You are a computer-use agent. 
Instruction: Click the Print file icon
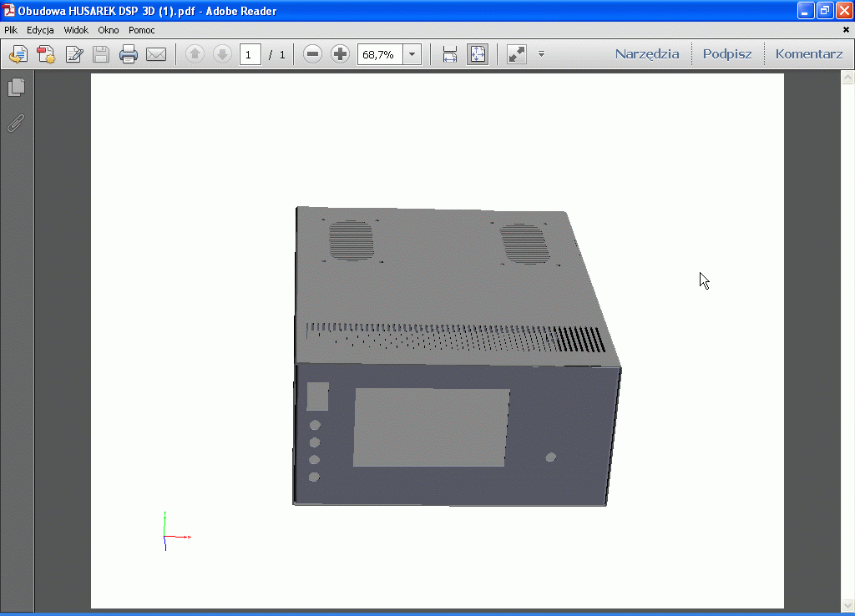(x=128, y=55)
